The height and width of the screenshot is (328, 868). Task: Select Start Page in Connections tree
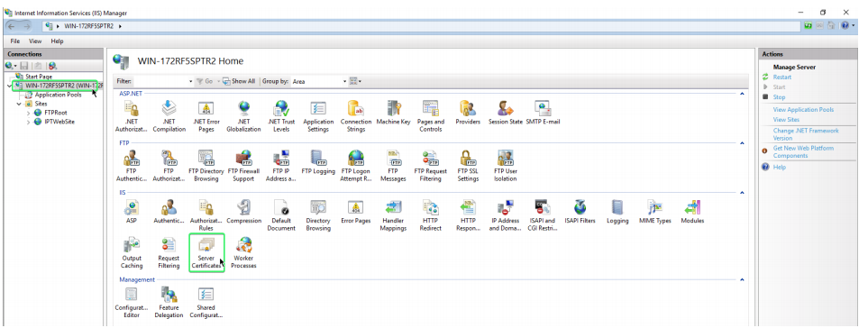[x=38, y=77]
